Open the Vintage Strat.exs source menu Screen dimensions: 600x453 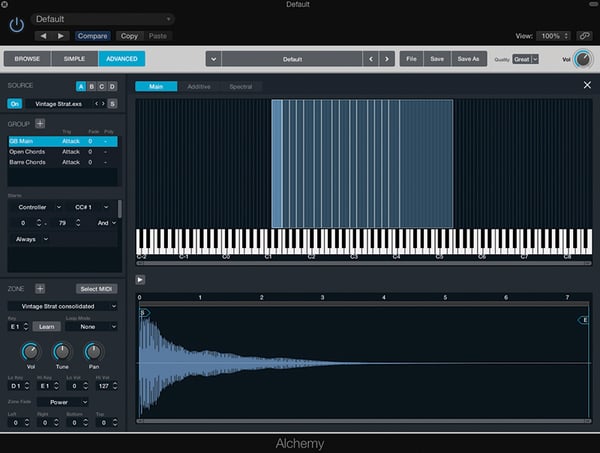(x=58, y=104)
